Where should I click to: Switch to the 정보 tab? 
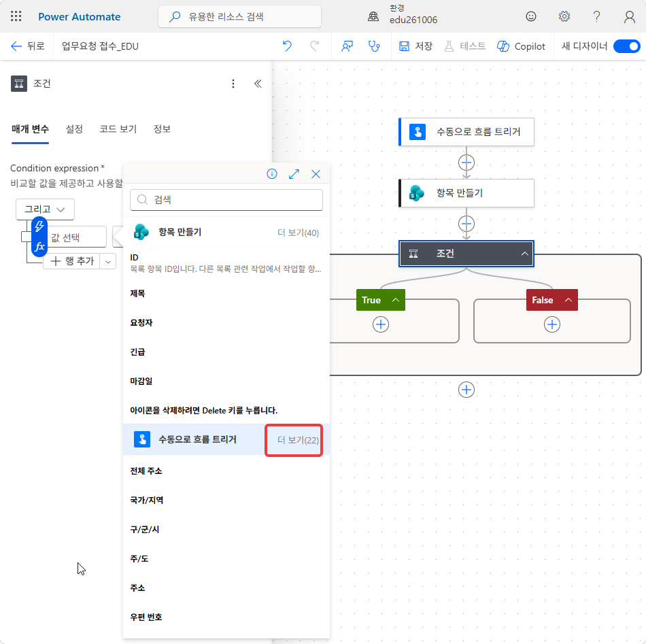[x=162, y=129]
